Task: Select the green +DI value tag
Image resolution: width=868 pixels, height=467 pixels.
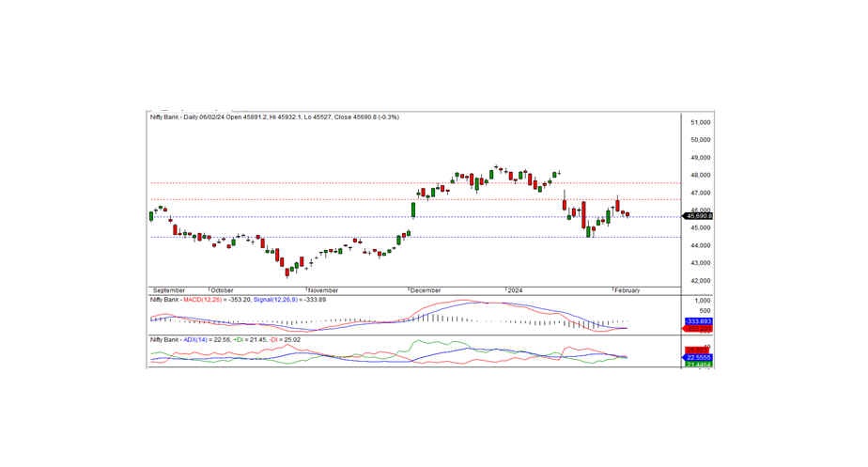Action: click(x=699, y=365)
